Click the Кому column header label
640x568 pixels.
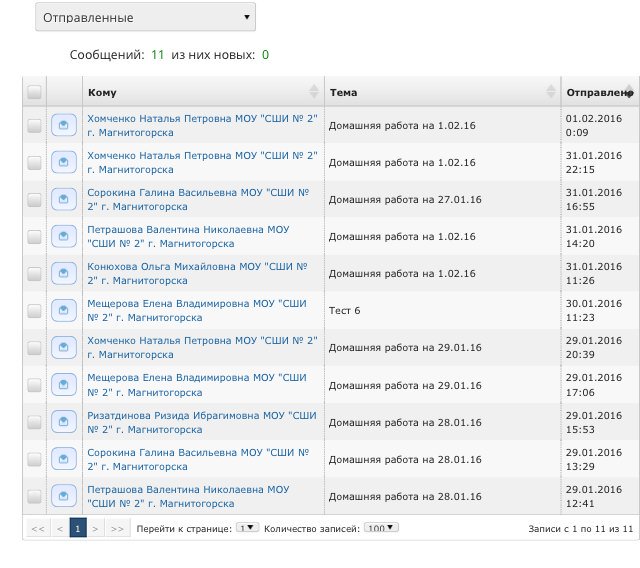pyautogui.click(x=102, y=93)
